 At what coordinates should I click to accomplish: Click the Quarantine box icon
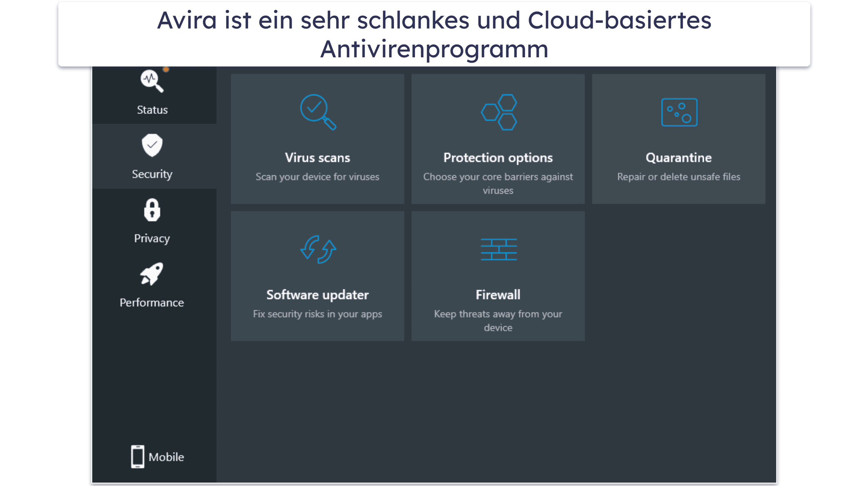(679, 112)
